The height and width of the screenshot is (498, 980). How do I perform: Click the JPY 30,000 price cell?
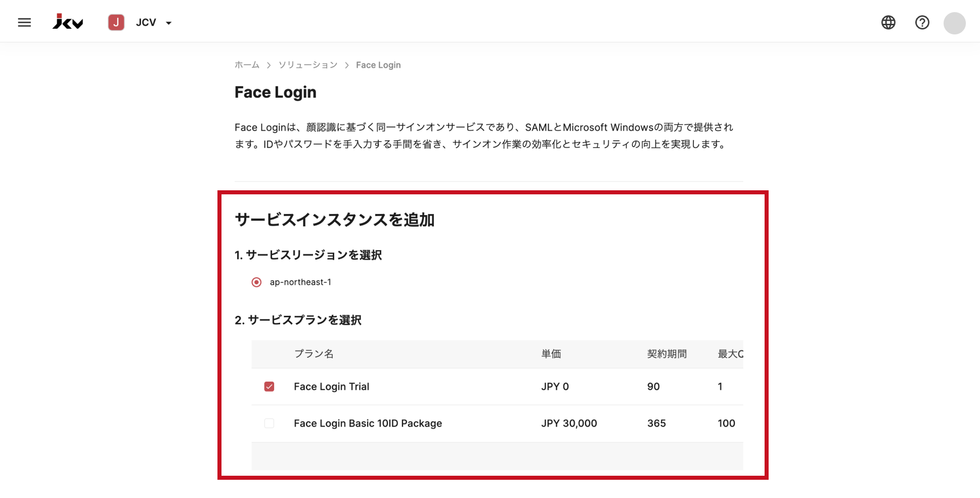click(x=569, y=424)
